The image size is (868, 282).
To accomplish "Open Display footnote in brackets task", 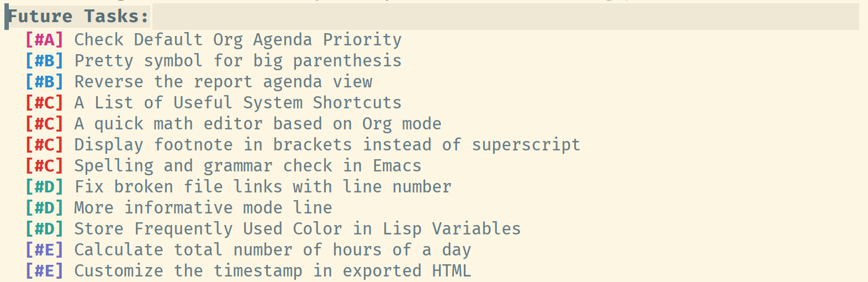I will pos(327,145).
